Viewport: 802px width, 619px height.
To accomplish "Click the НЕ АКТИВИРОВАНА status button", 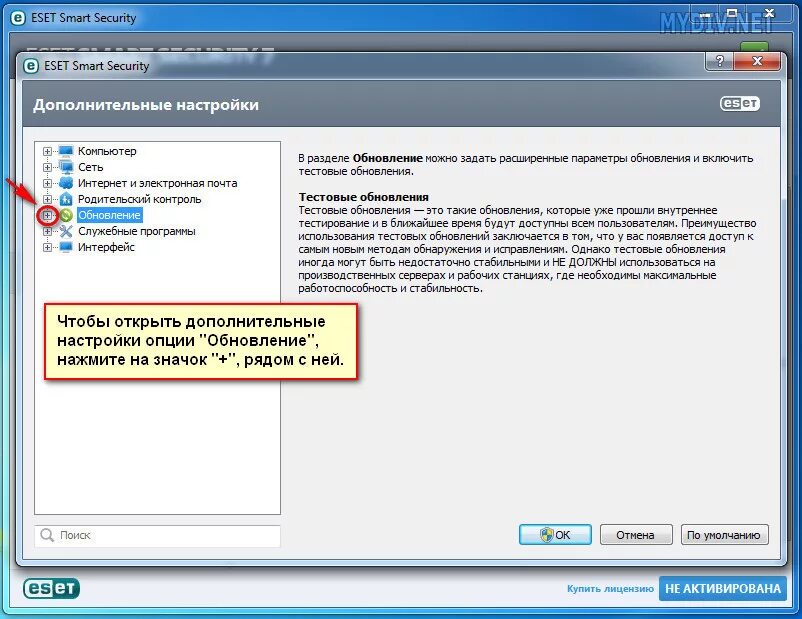I will (723, 588).
